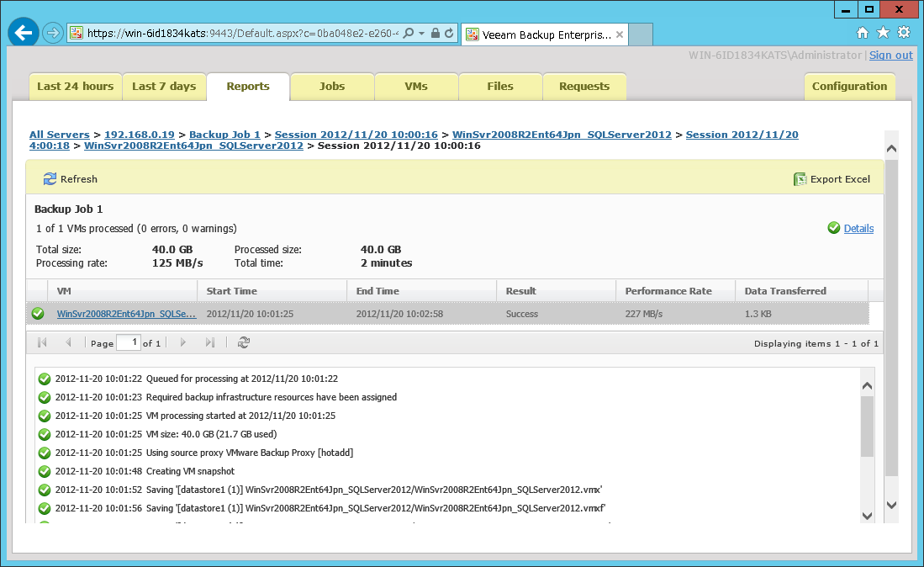Click the log panel scroll down arrow

click(x=867, y=516)
